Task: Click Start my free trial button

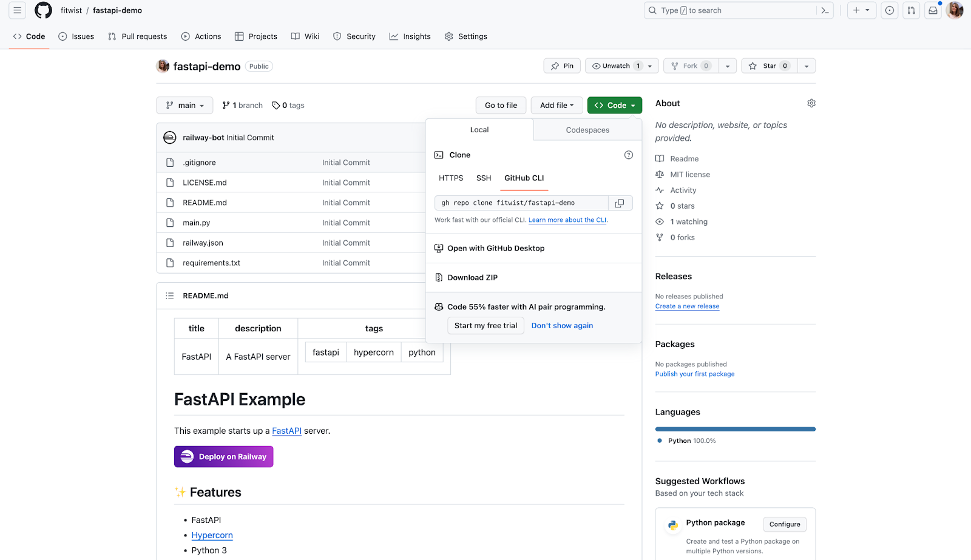Action: [x=486, y=326]
